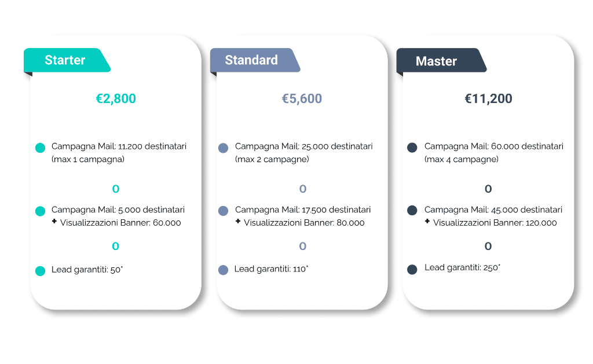Click the plus icon before Visualizzazioni Banner: 60.000

pyautogui.click(x=54, y=222)
